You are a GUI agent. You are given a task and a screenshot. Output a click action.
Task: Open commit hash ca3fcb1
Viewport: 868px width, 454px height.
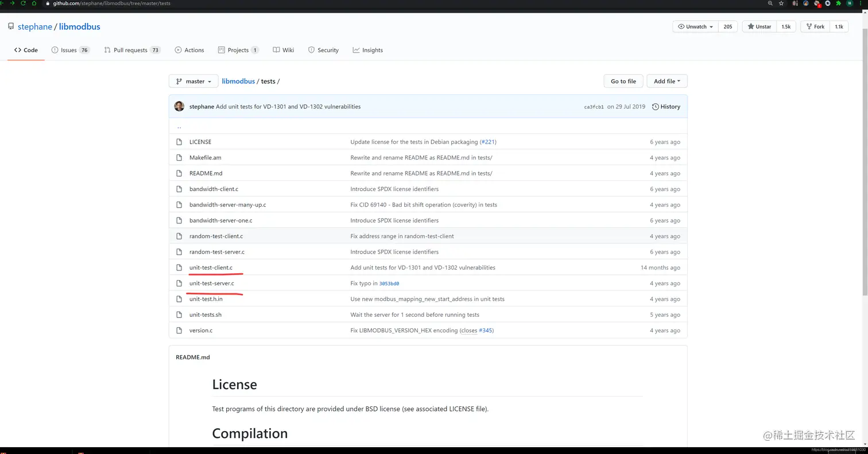coord(594,107)
